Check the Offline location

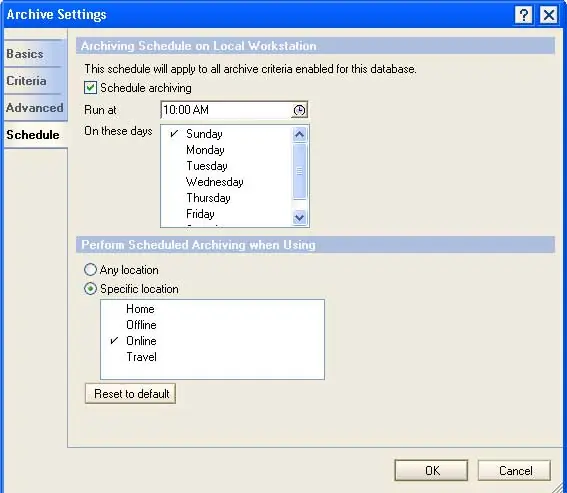coord(212,325)
